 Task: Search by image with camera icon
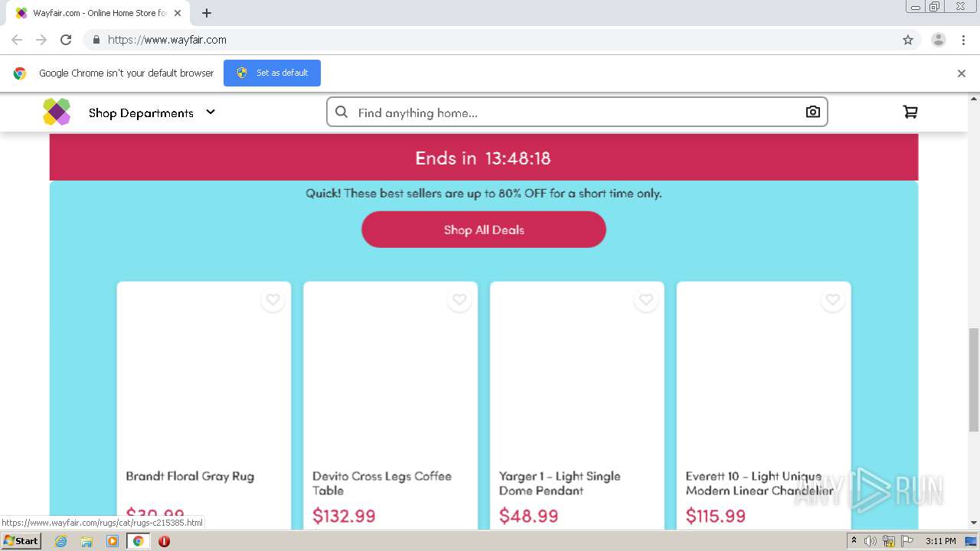pyautogui.click(x=813, y=112)
